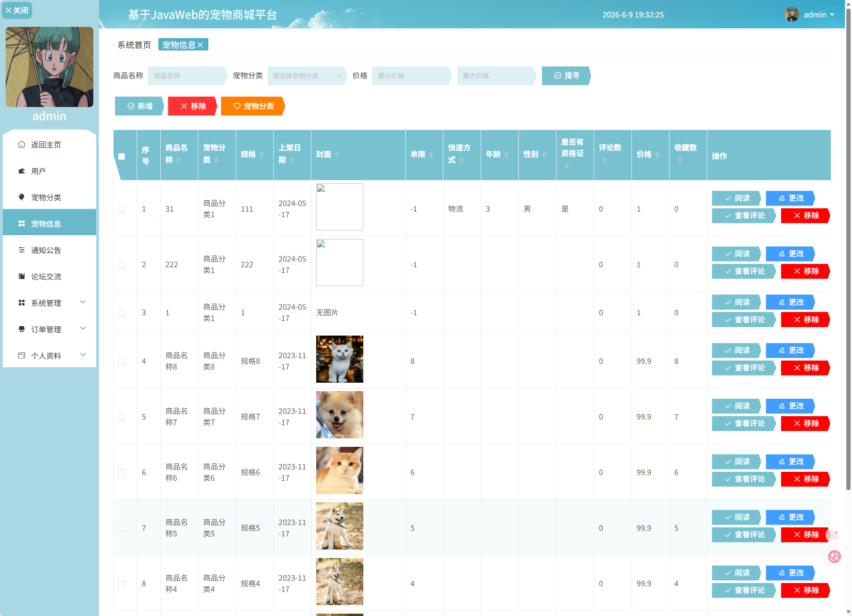Image resolution: width=852 pixels, height=616 pixels.
Task: Check the checkbox for 商品名称7 row
Action: point(122,417)
